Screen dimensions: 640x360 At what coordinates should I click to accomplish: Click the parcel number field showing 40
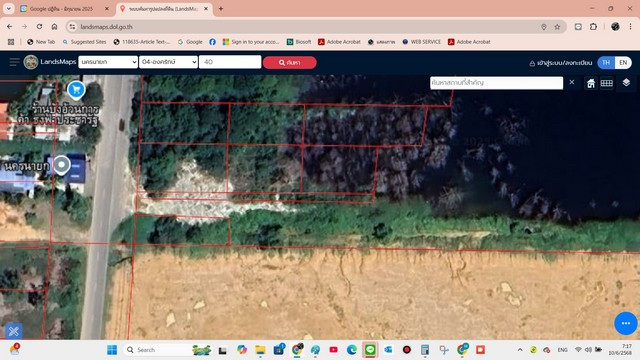coord(230,62)
